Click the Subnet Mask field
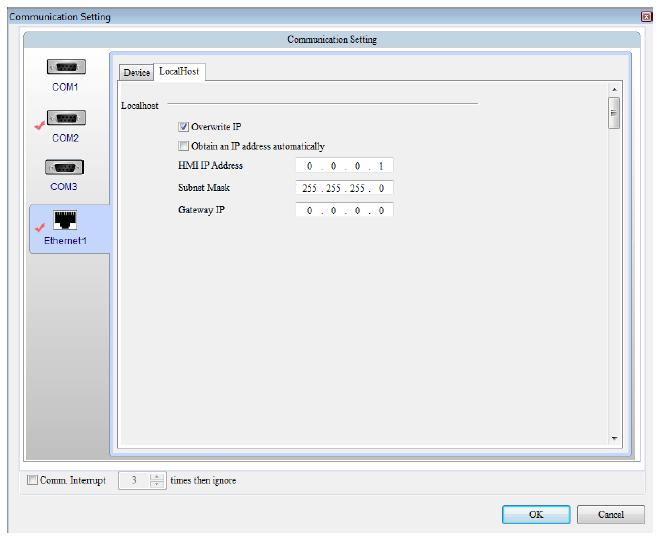This screenshot has width=658, height=539. pos(344,188)
